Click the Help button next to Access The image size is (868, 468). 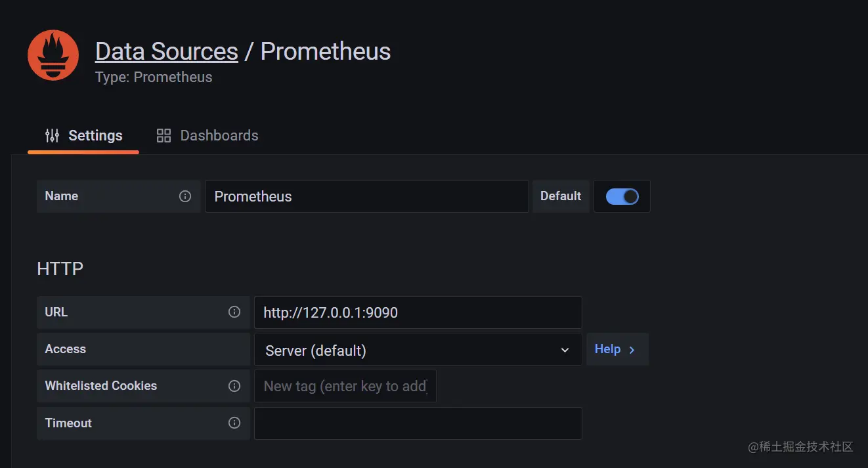(x=607, y=349)
